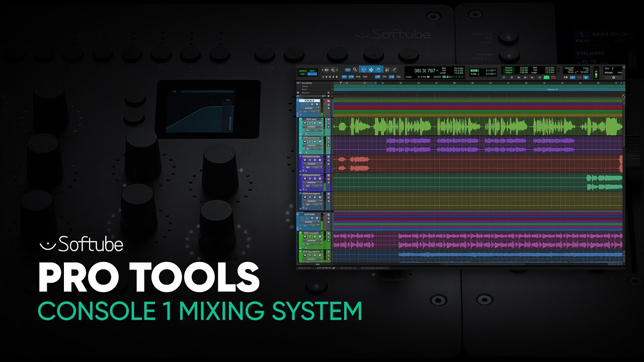Image resolution: width=644 pixels, height=362 pixels.
Task: Click the Go to End transport button
Action: [x=532, y=77]
